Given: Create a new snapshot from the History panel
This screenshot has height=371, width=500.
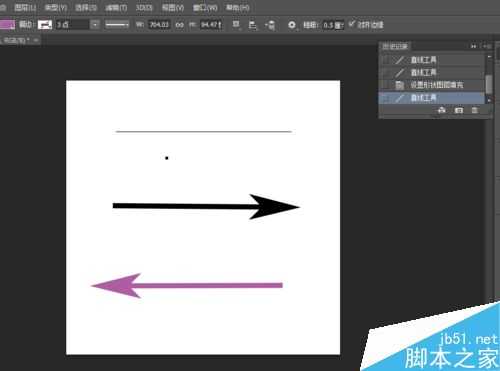Looking at the screenshot, I should (x=459, y=110).
